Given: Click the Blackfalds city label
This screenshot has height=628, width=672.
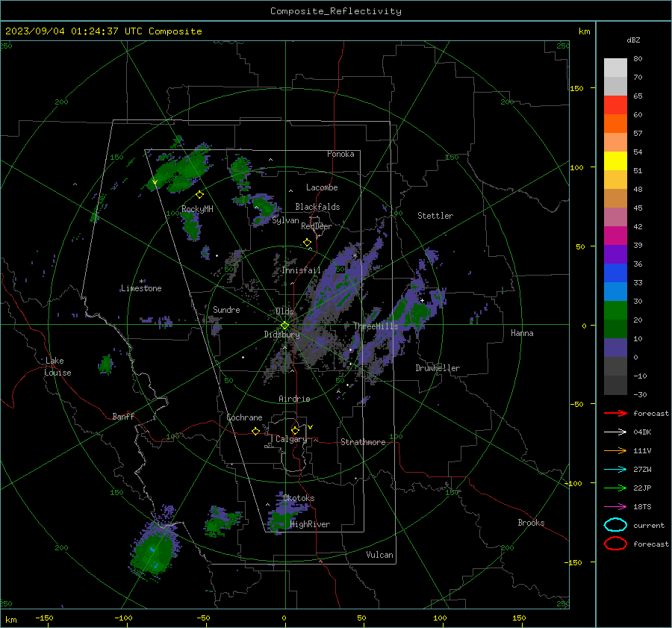Looking at the screenshot, I should pyautogui.click(x=317, y=207).
